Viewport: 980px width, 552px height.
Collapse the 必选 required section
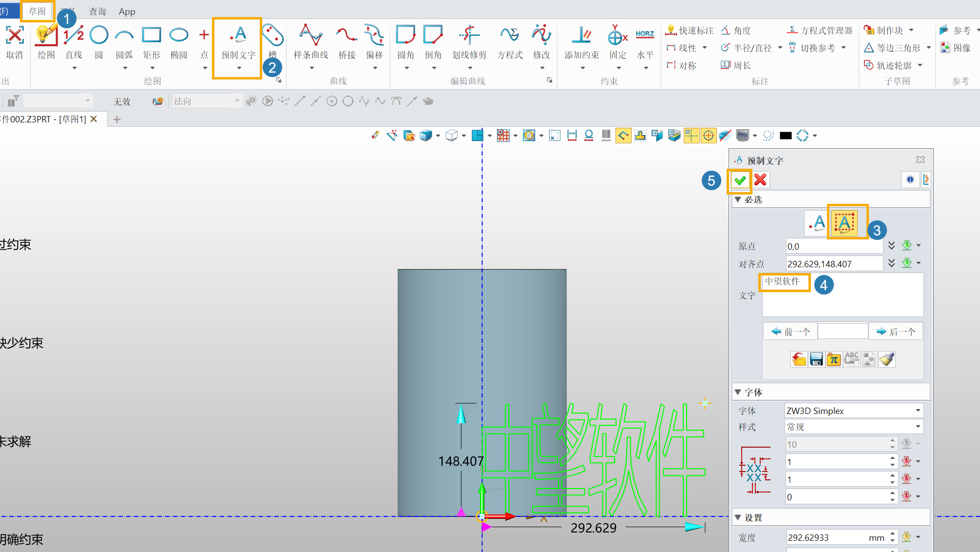pyautogui.click(x=738, y=199)
